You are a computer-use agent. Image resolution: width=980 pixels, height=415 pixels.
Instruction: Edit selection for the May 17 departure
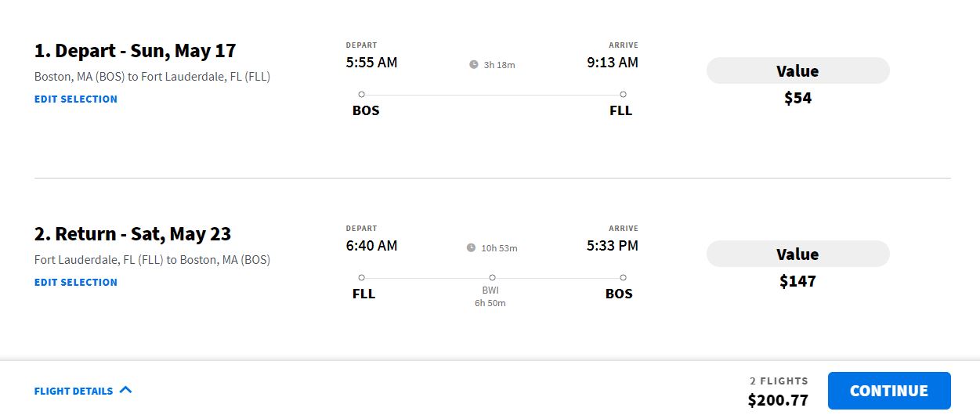pyautogui.click(x=76, y=99)
